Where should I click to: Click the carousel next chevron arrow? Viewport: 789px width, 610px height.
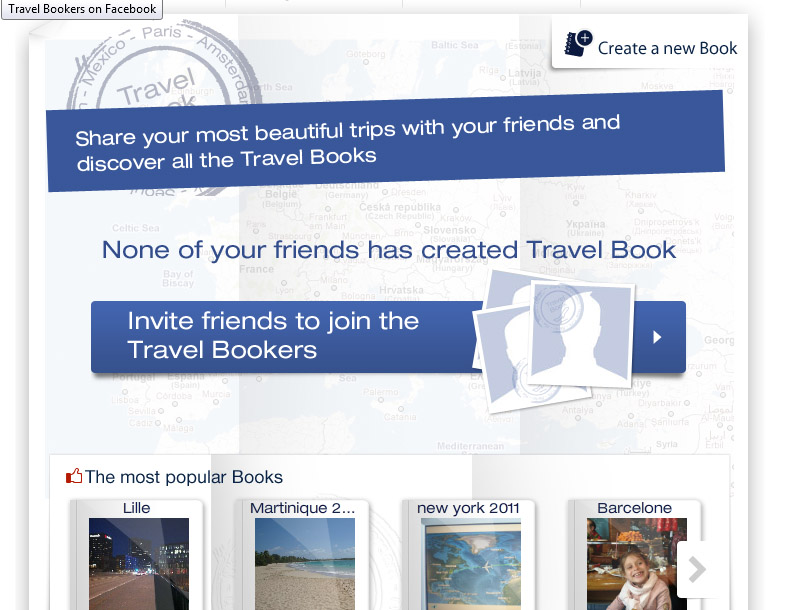[x=697, y=569]
